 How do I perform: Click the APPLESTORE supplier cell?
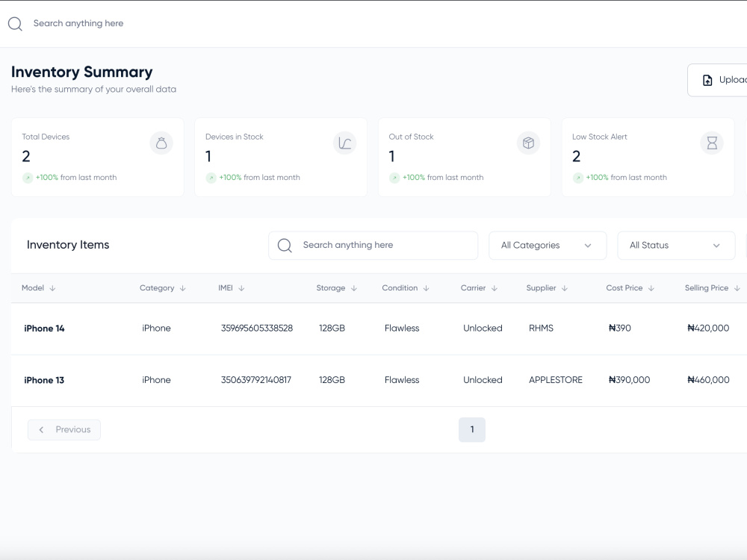[556, 381]
